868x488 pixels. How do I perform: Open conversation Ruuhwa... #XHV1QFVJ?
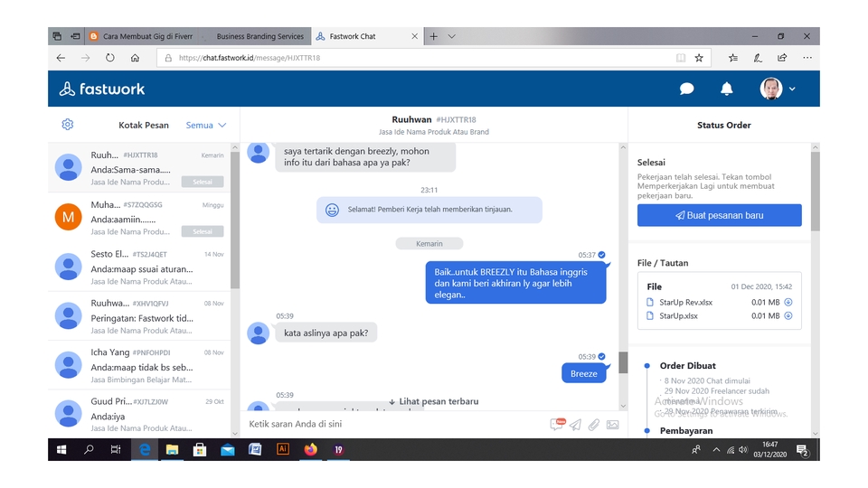[x=139, y=316]
